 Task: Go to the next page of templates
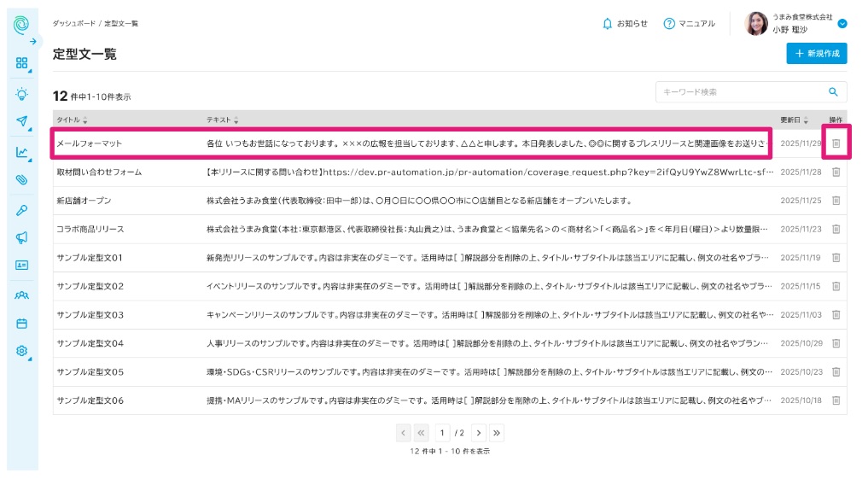click(479, 433)
